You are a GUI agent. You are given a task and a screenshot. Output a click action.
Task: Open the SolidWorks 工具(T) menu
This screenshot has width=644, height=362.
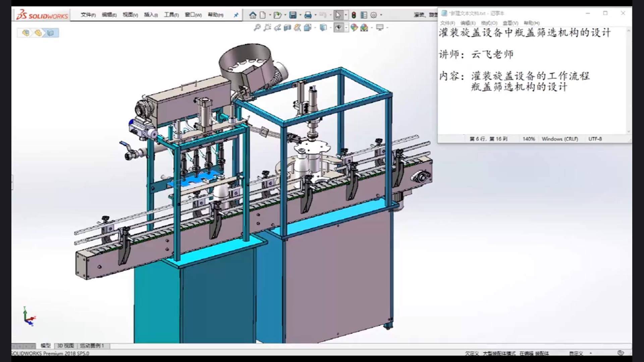click(171, 15)
